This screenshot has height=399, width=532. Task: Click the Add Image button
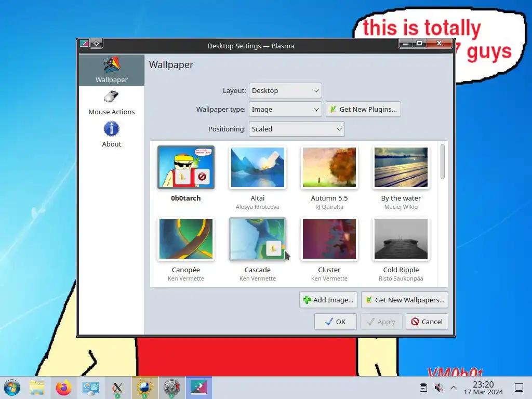[x=328, y=300]
